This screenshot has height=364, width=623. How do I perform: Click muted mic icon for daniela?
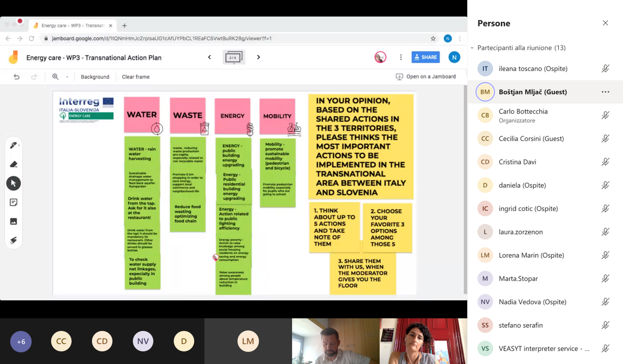pos(605,185)
